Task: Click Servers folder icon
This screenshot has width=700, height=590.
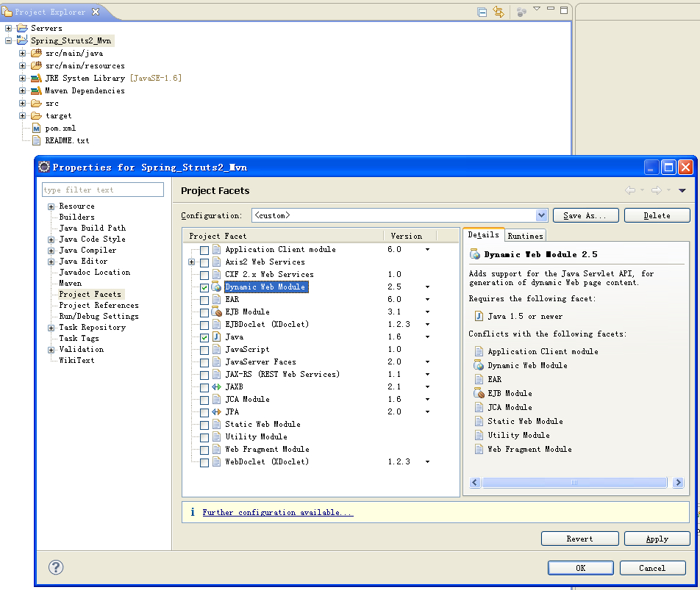Action: 22,28
